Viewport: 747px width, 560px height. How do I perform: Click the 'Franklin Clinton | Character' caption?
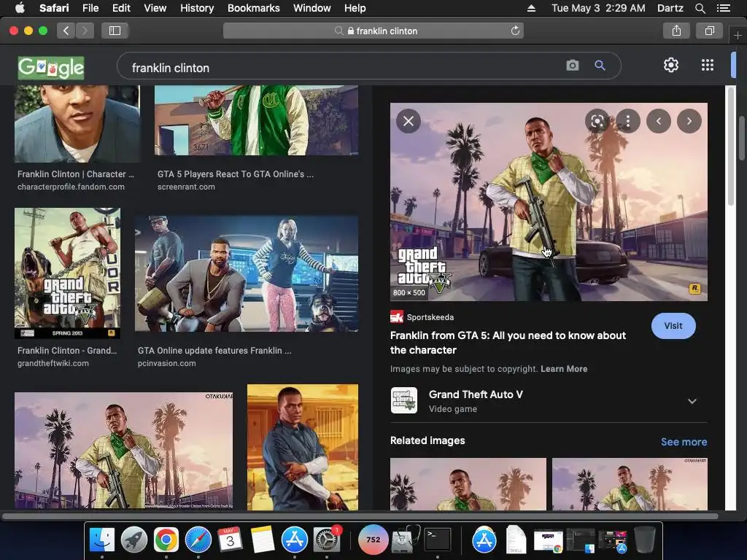76,174
